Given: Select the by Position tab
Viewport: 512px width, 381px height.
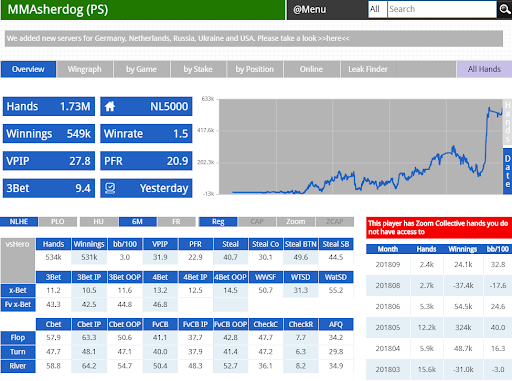Looking at the screenshot, I should point(255,69).
